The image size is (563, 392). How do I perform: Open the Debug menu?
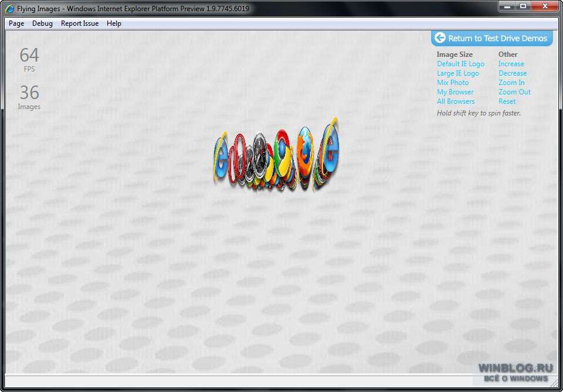coord(42,23)
